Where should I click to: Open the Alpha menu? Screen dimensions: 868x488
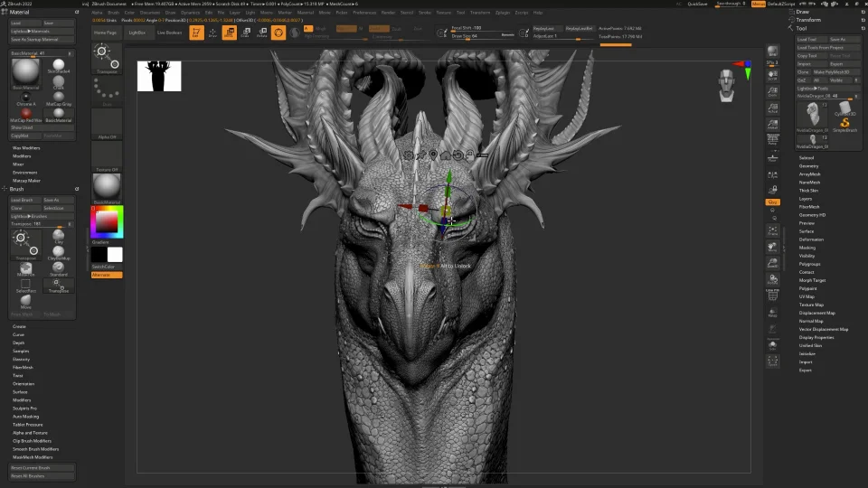coord(97,12)
